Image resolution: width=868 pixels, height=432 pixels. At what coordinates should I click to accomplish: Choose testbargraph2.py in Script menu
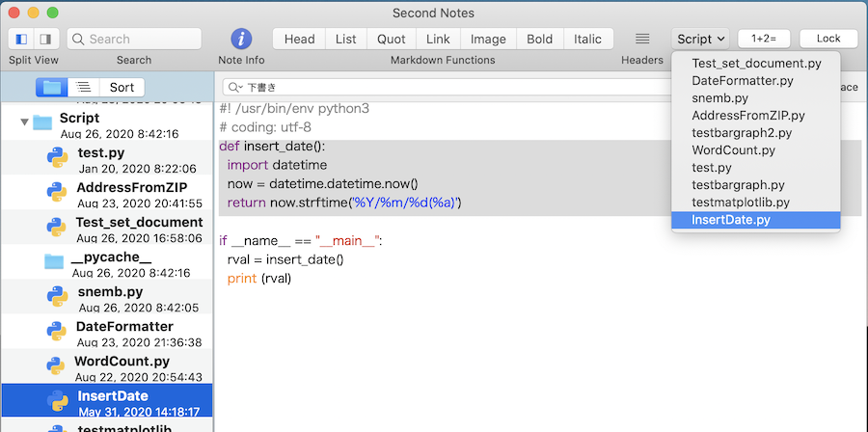pyautogui.click(x=756, y=133)
